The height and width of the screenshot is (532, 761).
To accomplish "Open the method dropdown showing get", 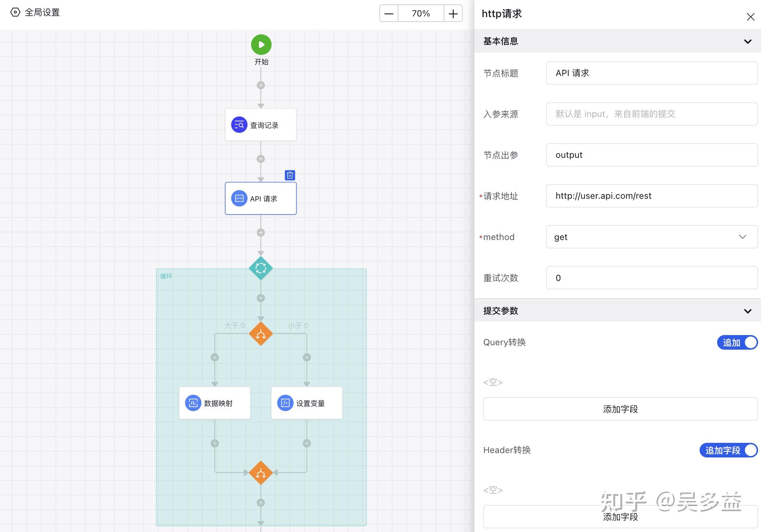I will click(x=651, y=237).
